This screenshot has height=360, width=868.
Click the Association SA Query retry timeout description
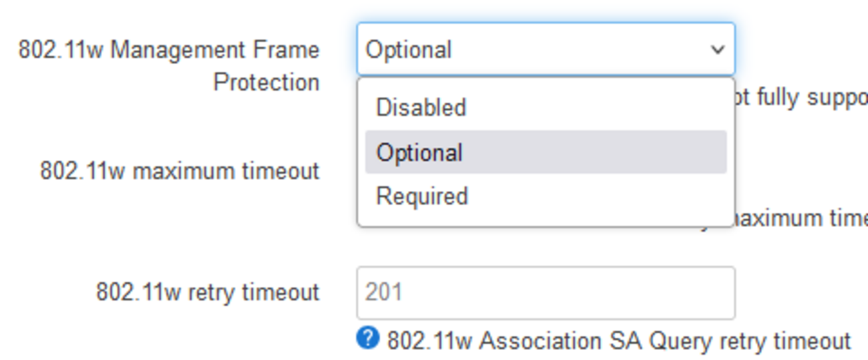pyautogui.click(x=618, y=341)
